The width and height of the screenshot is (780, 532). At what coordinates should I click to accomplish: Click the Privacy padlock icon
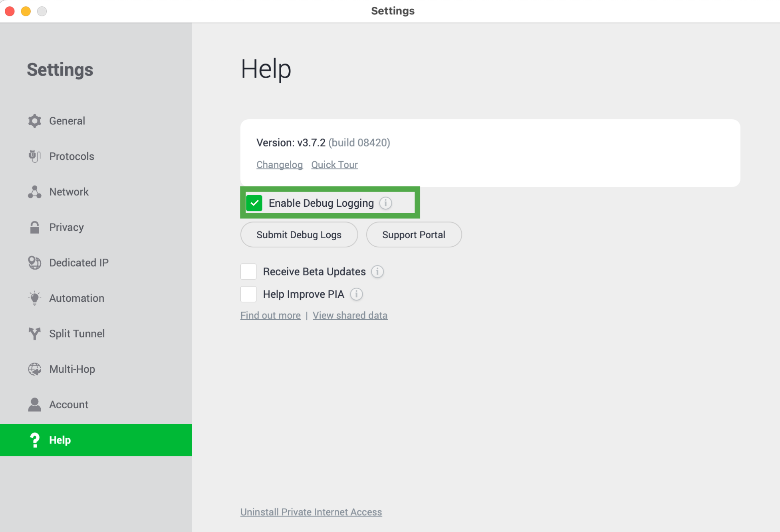pyautogui.click(x=35, y=227)
